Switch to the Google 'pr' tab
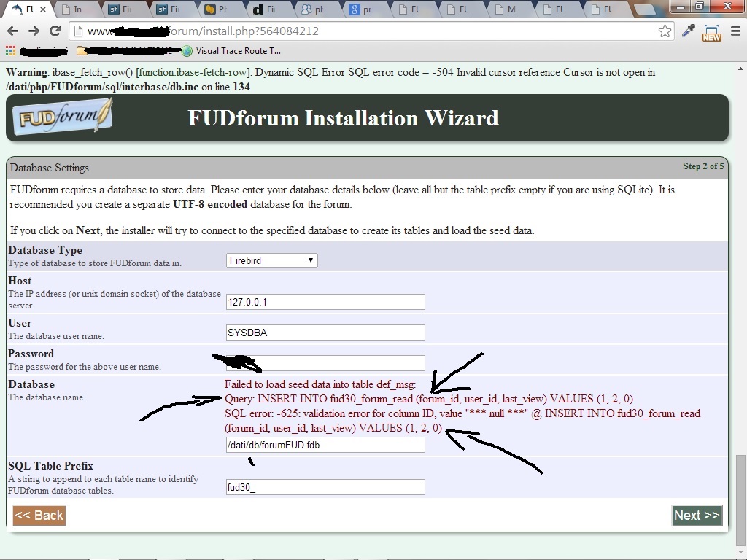This screenshot has width=747, height=560. pyautogui.click(x=365, y=9)
